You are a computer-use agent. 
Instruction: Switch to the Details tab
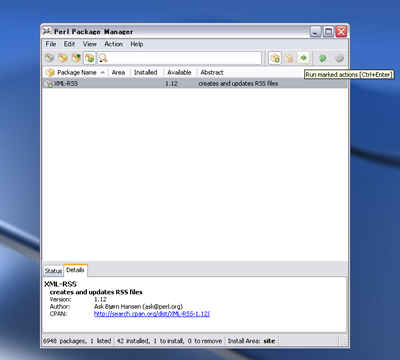[x=75, y=270]
